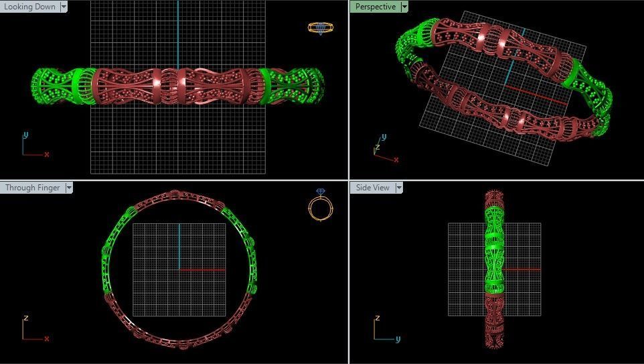The width and height of the screenshot is (644, 364).
Task: Select the green bangle section in Side View
Action: pyautogui.click(x=494, y=249)
